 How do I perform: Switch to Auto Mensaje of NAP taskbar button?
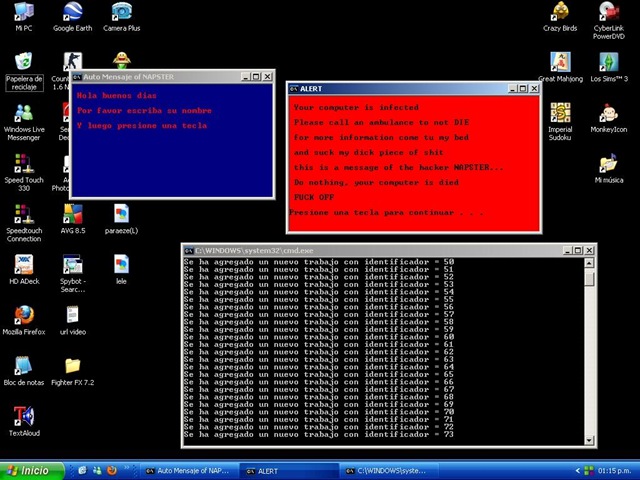click(188, 471)
